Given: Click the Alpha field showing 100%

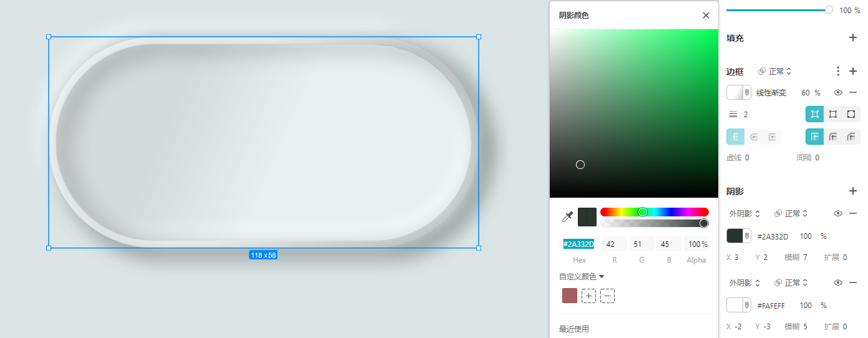Looking at the screenshot, I should (x=696, y=244).
